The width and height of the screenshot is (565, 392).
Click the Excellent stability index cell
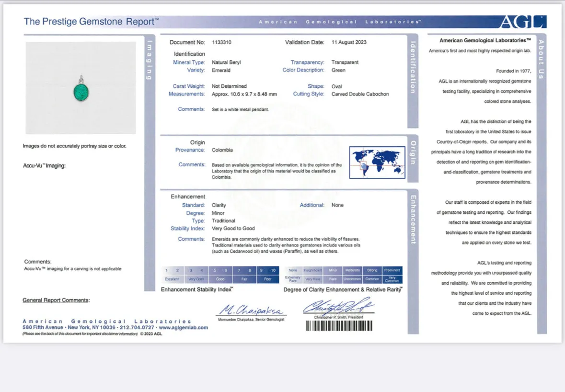pyautogui.click(x=172, y=275)
